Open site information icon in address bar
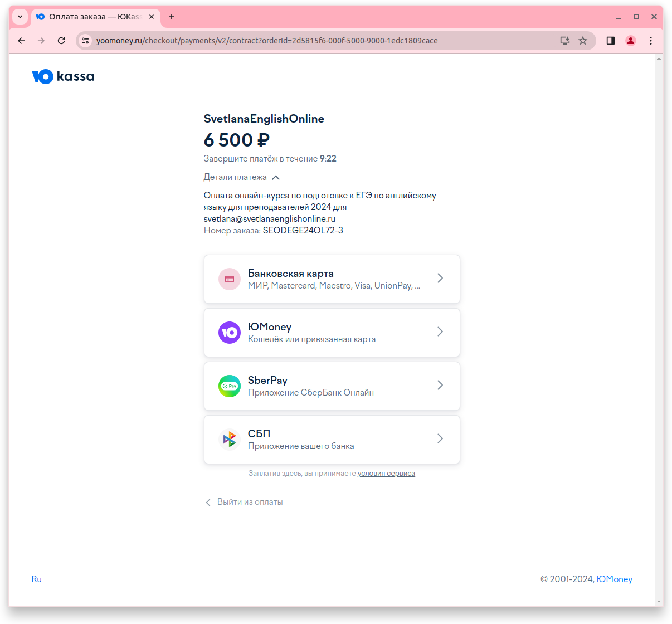The height and width of the screenshot is (624, 672). click(x=85, y=41)
